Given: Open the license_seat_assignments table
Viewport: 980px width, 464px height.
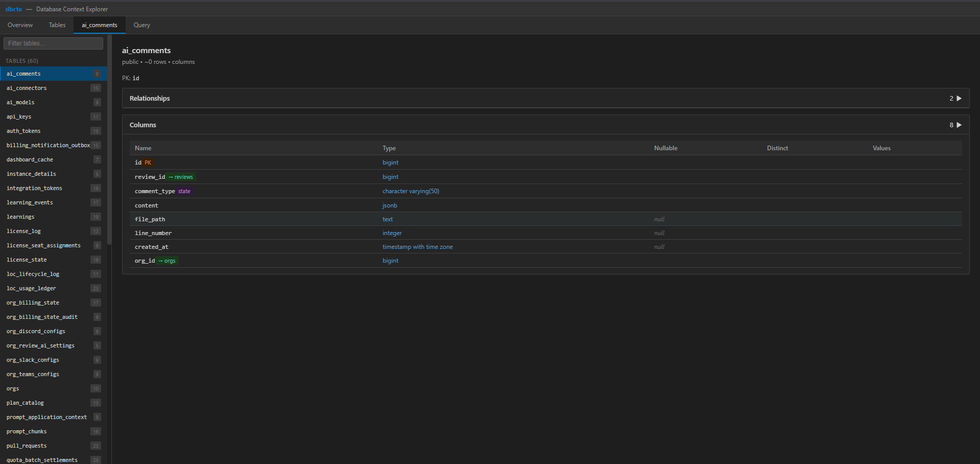Looking at the screenshot, I should pyautogui.click(x=54, y=245).
